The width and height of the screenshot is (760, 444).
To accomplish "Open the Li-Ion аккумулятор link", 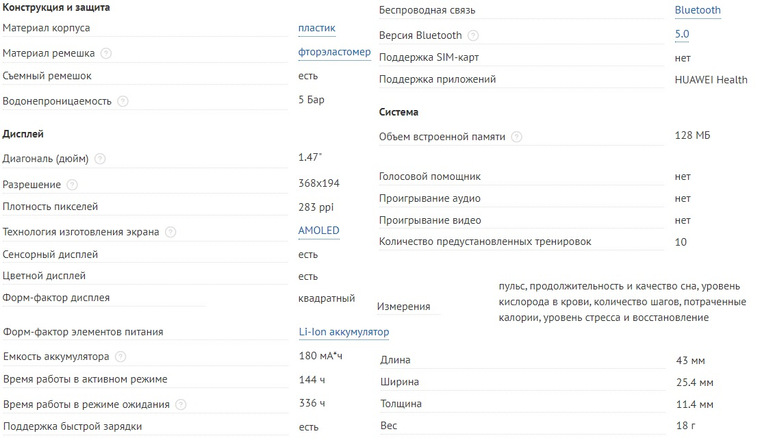I will pos(344,332).
